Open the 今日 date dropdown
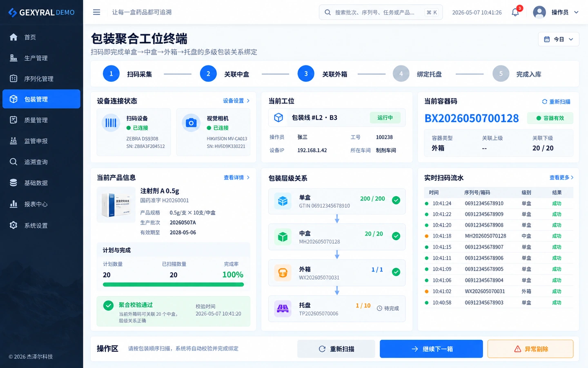This screenshot has width=588, height=368. click(559, 39)
